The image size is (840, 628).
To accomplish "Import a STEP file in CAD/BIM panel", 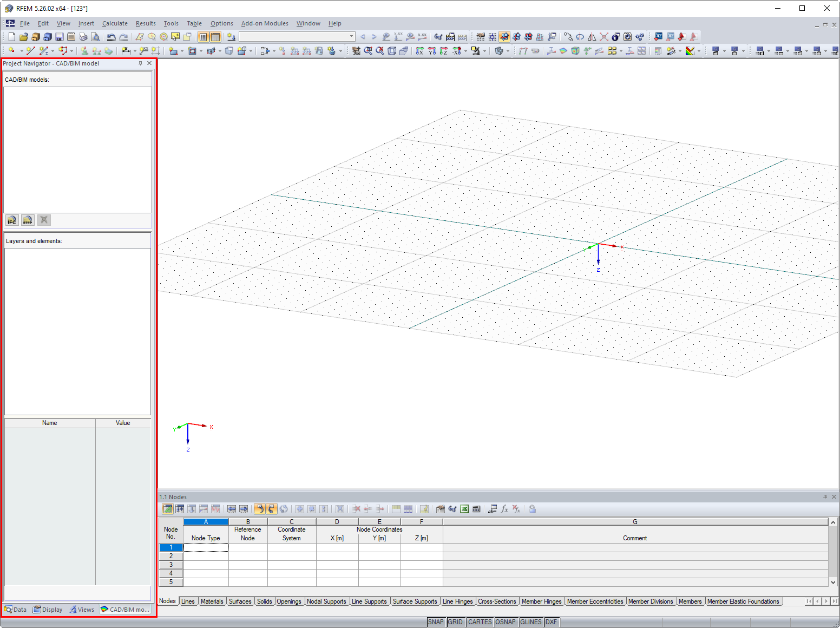I will (x=28, y=220).
